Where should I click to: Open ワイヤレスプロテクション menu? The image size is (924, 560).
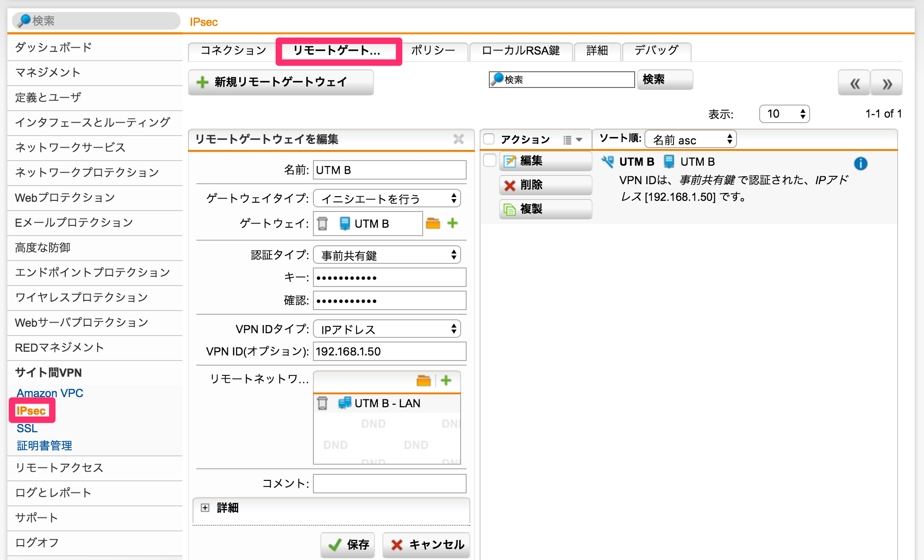[x=95, y=298]
